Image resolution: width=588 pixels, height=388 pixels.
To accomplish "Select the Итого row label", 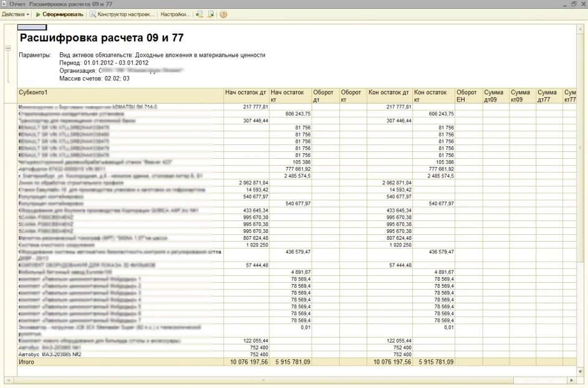I will point(26,362).
